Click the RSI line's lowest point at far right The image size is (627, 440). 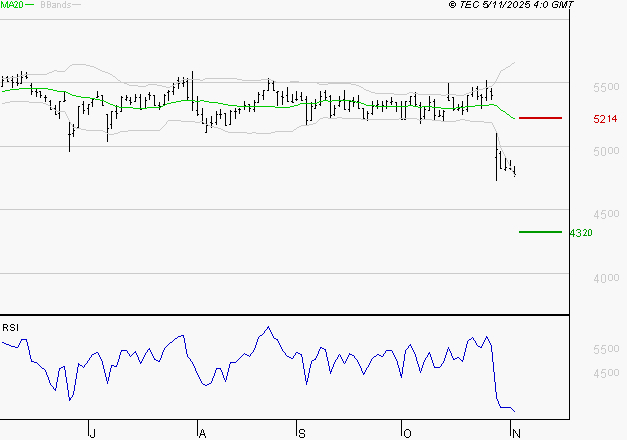(515, 411)
